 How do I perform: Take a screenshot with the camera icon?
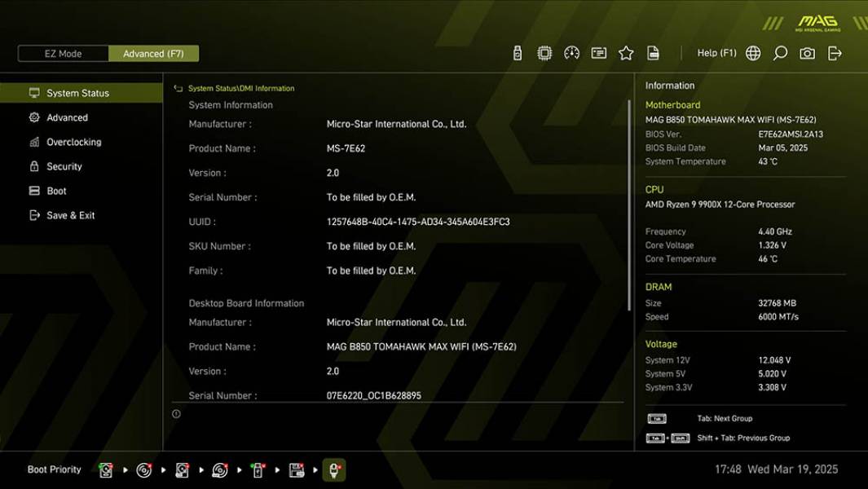[807, 53]
